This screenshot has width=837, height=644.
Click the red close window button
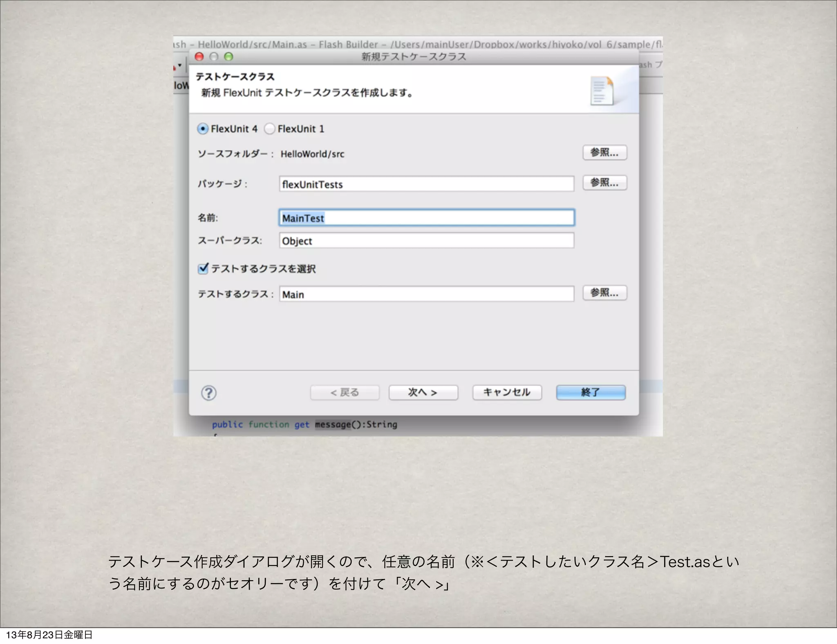(199, 56)
